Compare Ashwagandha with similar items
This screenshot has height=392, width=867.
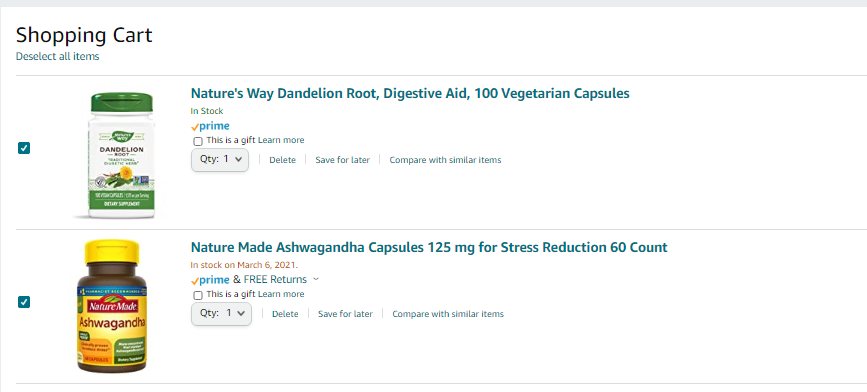[x=448, y=314]
